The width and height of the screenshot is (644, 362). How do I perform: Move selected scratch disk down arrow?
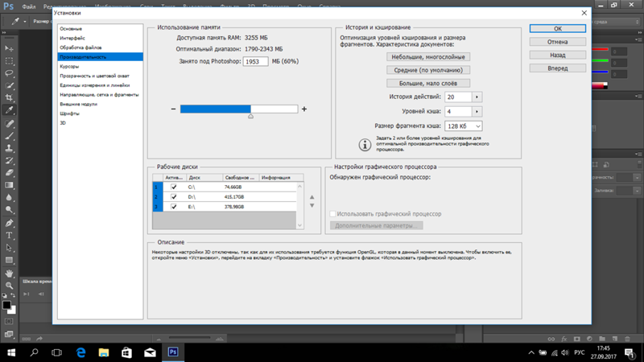(x=312, y=205)
